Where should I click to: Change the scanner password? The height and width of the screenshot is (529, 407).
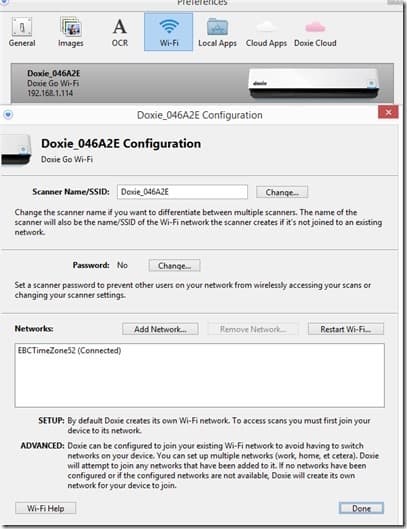click(174, 266)
